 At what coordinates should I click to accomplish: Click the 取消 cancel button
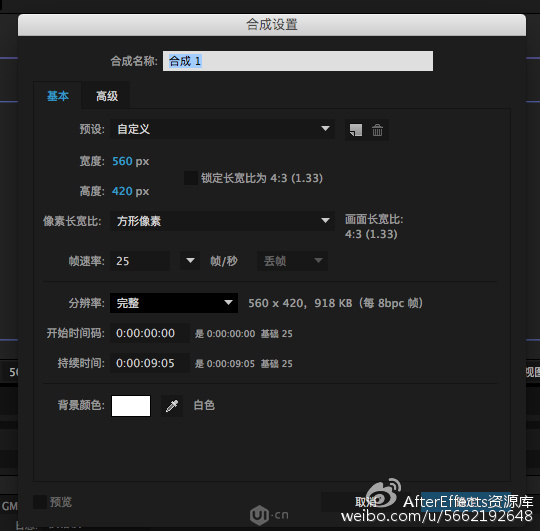pyautogui.click(x=366, y=502)
